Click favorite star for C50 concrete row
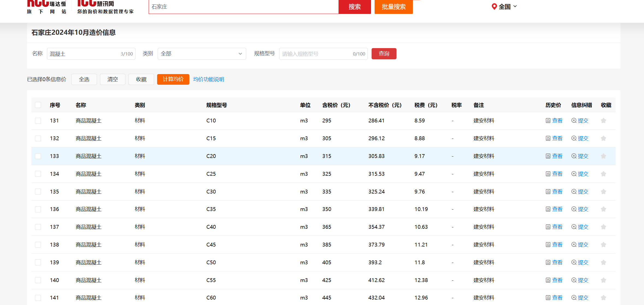Viewport: 644px width, 305px height. [603, 262]
